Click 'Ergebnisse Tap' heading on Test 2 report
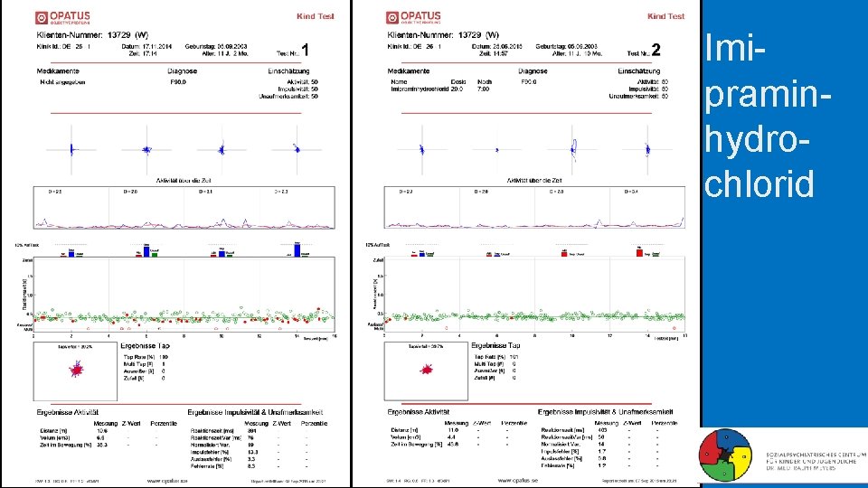868x488 pixels. point(496,345)
